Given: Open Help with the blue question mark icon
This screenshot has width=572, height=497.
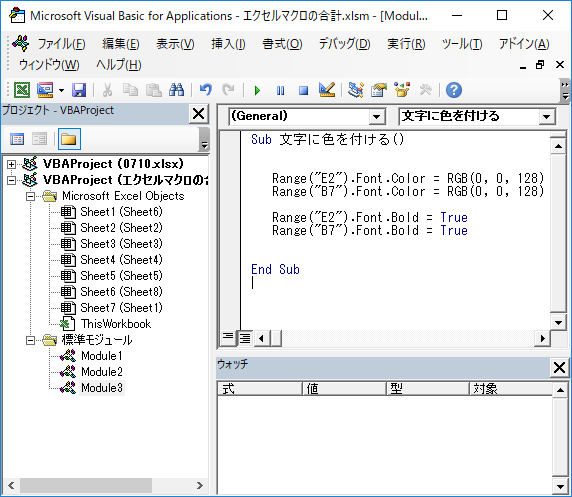Looking at the screenshot, I should [x=454, y=90].
